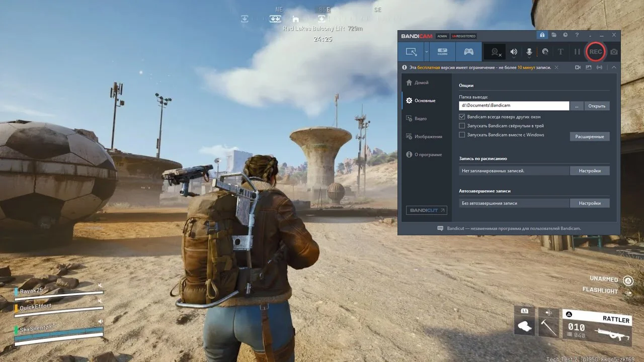
Task: Open the image list icon on notice bar
Action: pos(589,67)
